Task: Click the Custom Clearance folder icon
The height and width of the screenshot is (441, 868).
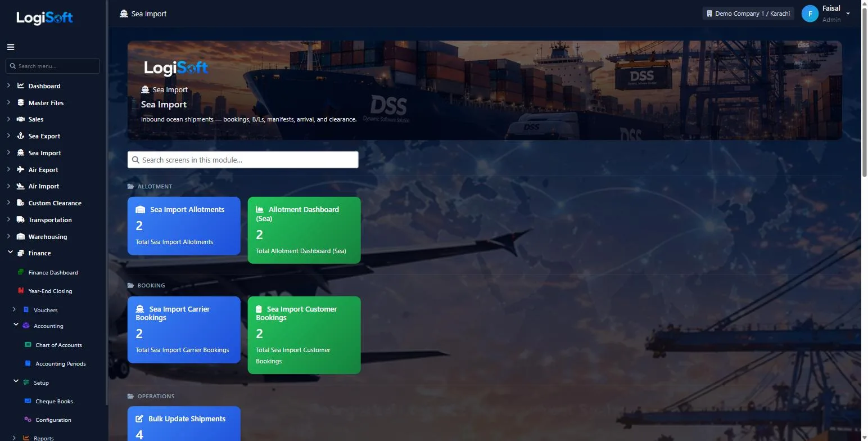Action: 21,203
